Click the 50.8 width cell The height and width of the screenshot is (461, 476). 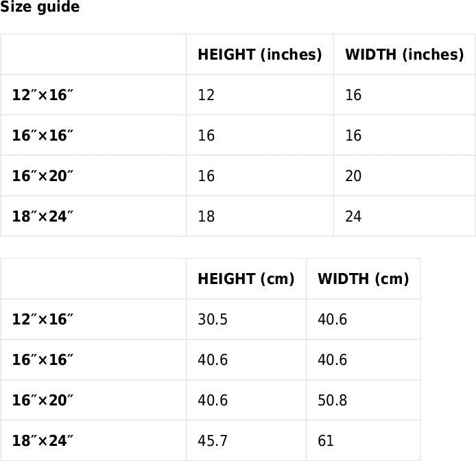[333, 401]
